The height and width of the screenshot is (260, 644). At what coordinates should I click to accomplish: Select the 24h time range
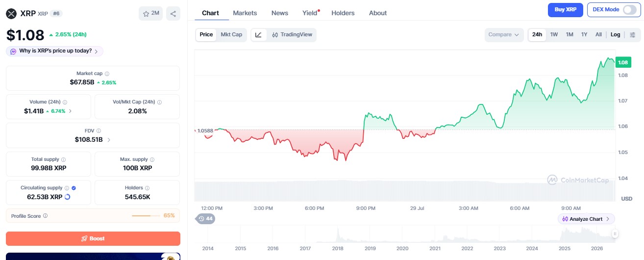pyautogui.click(x=537, y=35)
